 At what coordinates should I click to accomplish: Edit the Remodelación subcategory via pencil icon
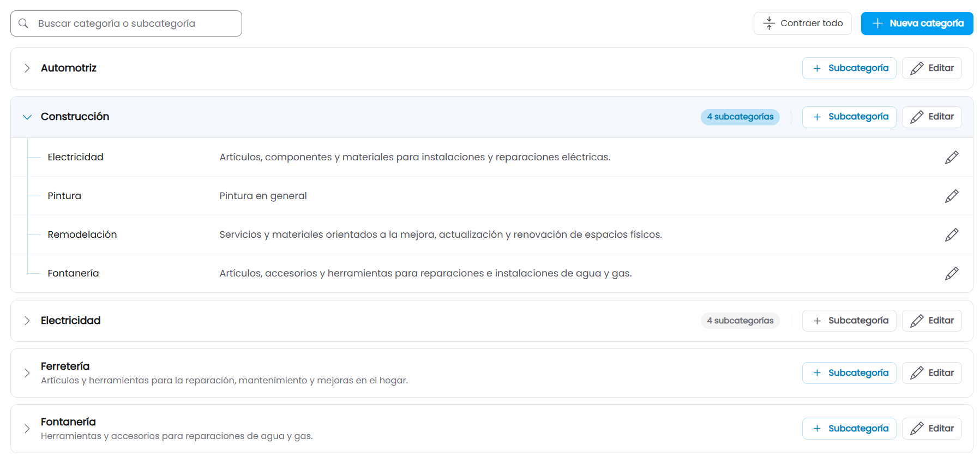point(952,235)
